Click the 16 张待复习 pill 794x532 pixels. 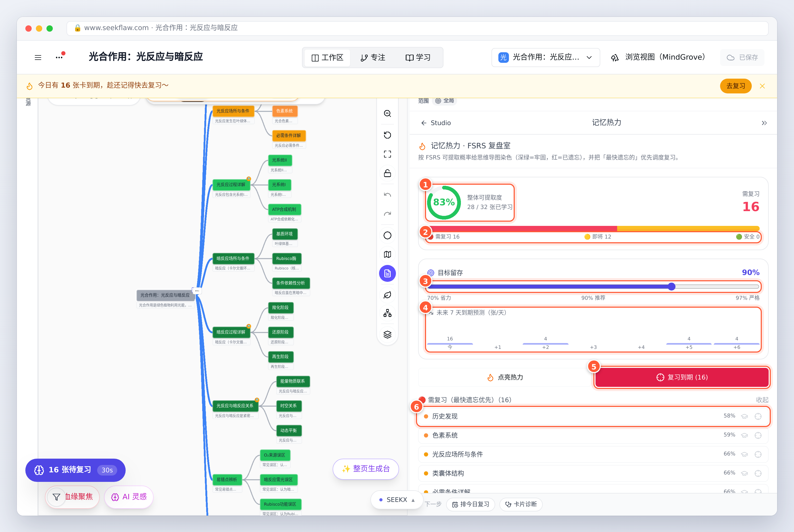pos(75,470)
